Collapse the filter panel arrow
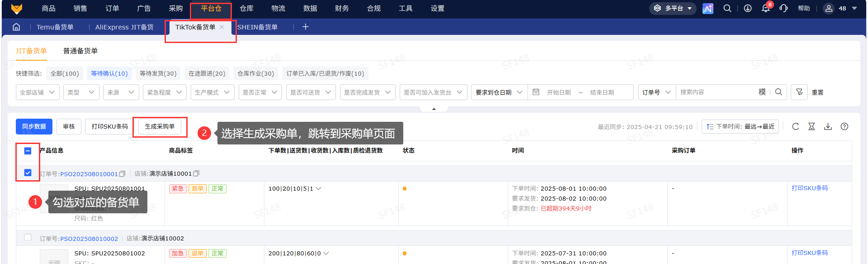 coord(434,109)
